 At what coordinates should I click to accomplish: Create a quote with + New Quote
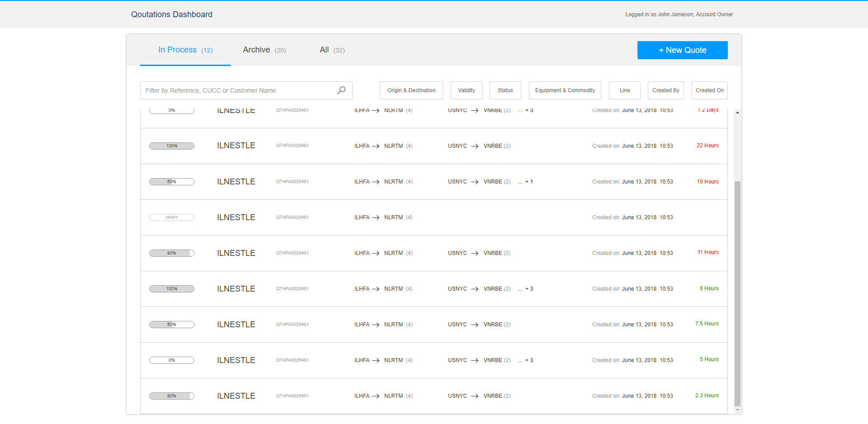(683, 50)
